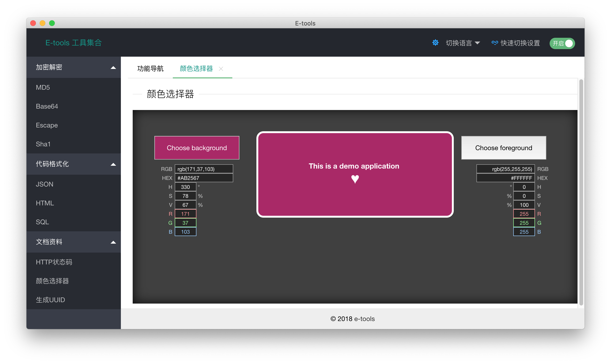611x364 pixels.
Task: Click the vertical scrollbar on the right
Action: point(581,192)
